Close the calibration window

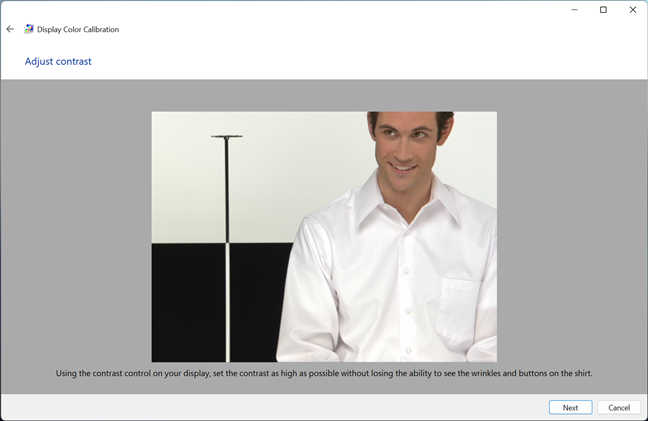point(633,10)
